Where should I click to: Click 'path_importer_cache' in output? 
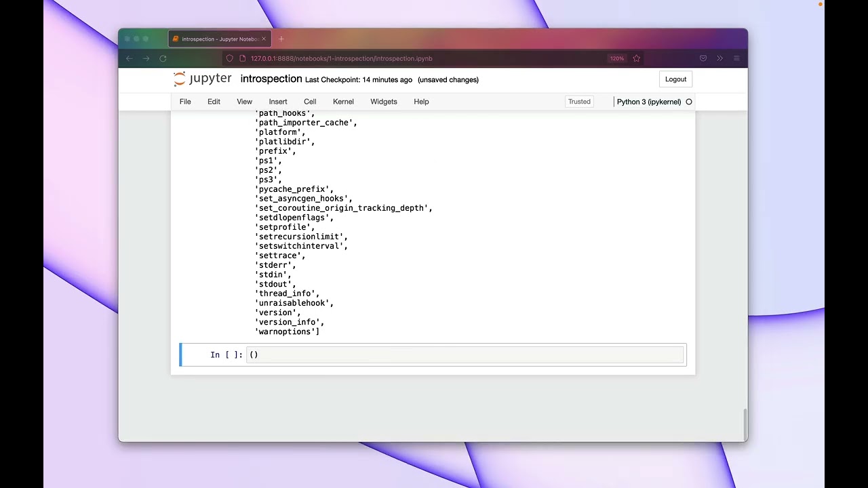[x=306, y=123]
